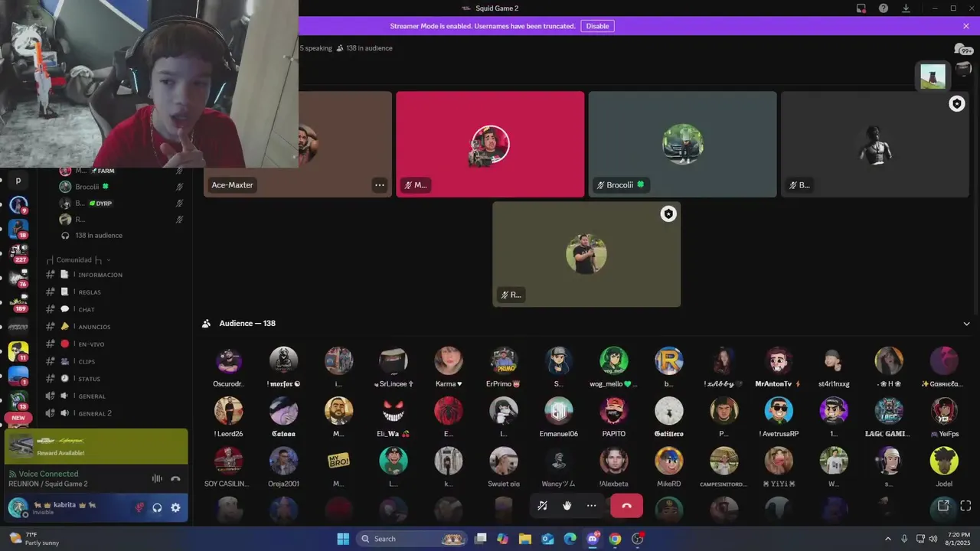
Task: Click audience member Karma avatar
Action: click(449, 360)
